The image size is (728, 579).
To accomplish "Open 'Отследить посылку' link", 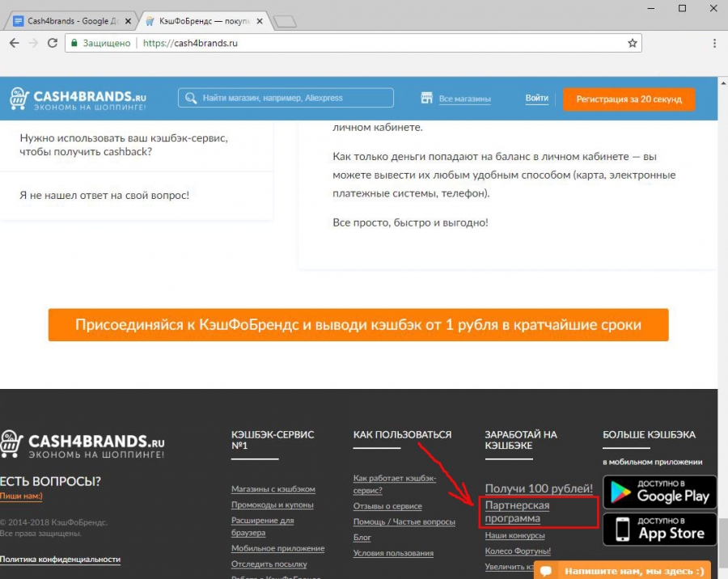I will coord(269,564).
